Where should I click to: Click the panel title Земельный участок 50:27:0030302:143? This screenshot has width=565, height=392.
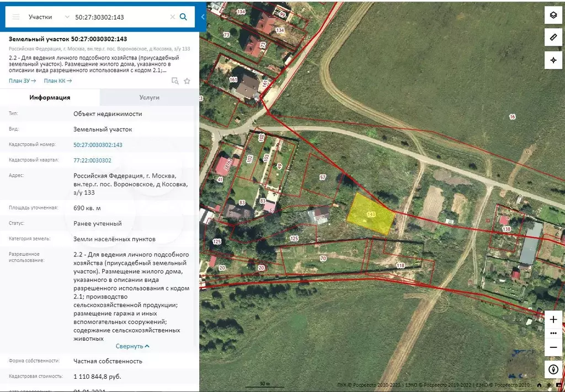68,39
